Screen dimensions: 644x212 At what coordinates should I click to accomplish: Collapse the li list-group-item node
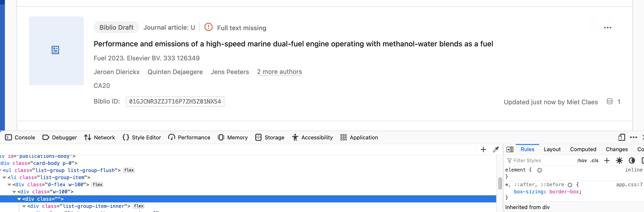tap(4, 177)
